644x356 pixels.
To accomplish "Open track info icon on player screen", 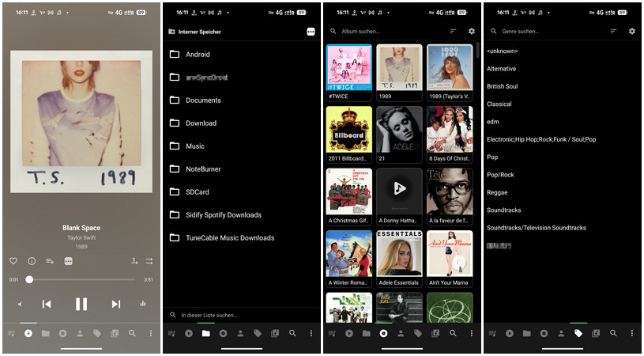I will tap(32, 261).
